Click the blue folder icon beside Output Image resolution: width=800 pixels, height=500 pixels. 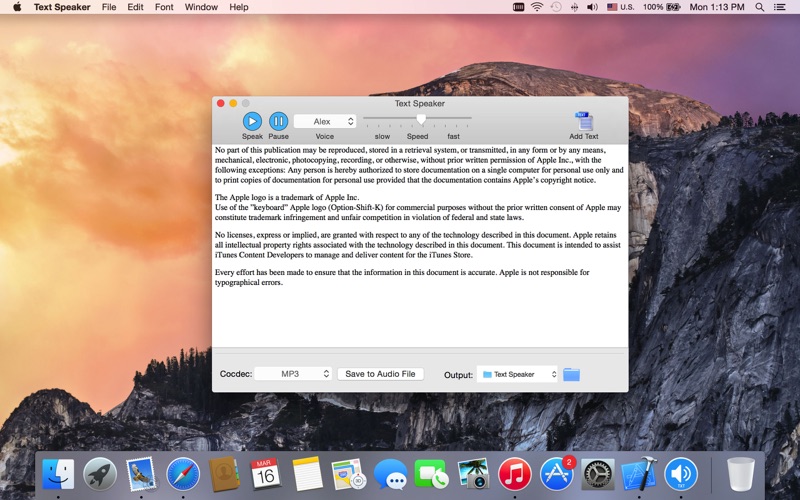tap(571, 374)
